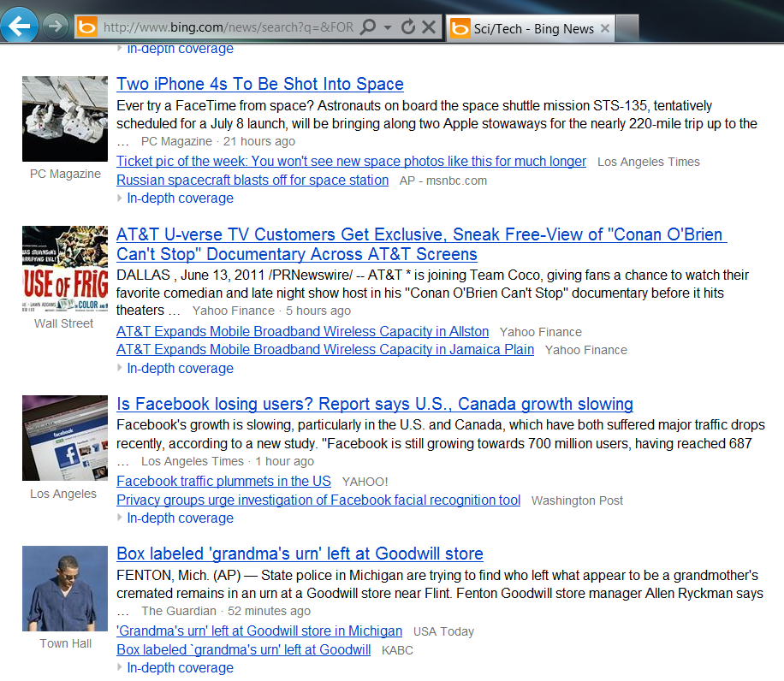This screenshot has height=681, width=784.
Task: Open 'Russian spacecraft blasts off for space station'
Action: pos(252,181)
